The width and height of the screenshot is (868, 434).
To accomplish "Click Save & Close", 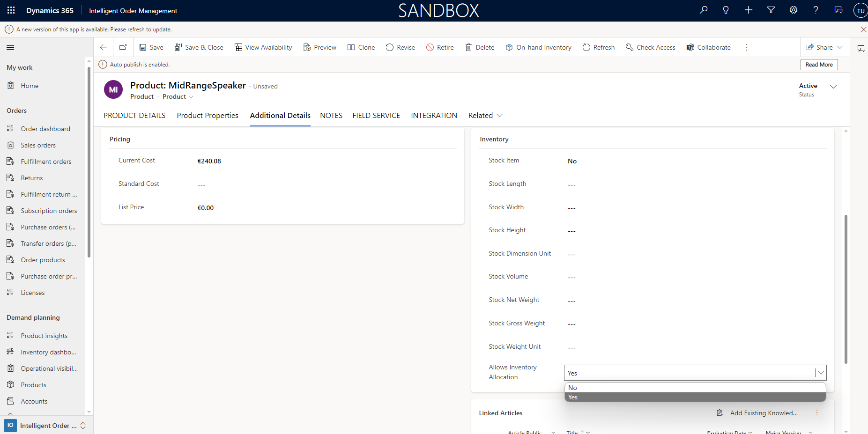I will point(199,47).
